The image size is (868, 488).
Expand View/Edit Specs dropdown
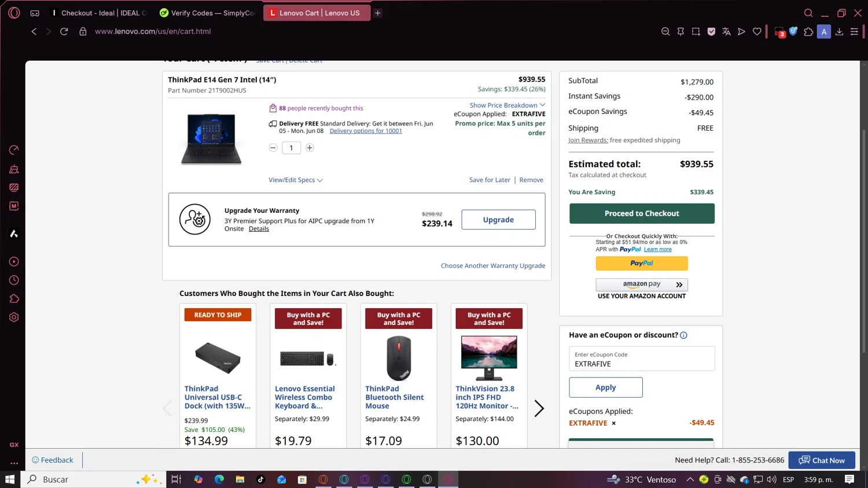tap(296, 180)
